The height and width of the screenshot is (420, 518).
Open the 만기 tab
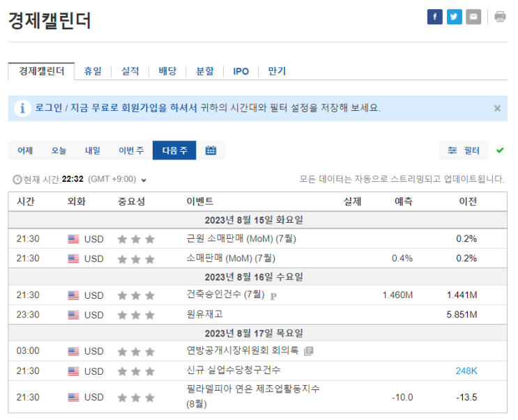277,71
